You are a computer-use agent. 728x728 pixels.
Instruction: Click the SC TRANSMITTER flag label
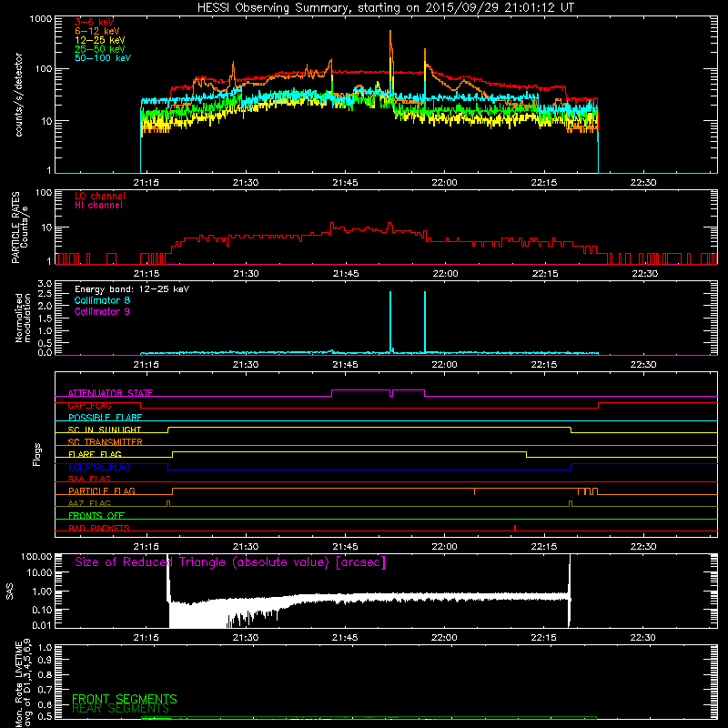(x=106, y=441)
